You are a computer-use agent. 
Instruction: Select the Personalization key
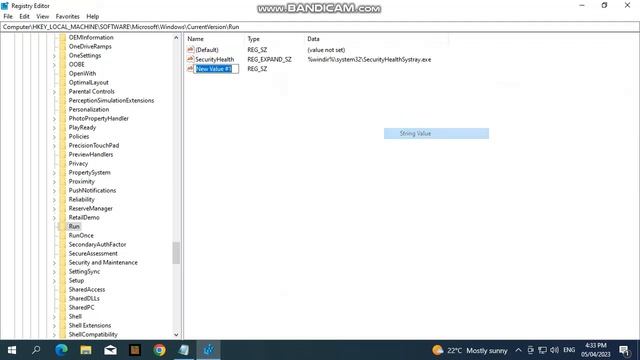click(x=89, y=109)
